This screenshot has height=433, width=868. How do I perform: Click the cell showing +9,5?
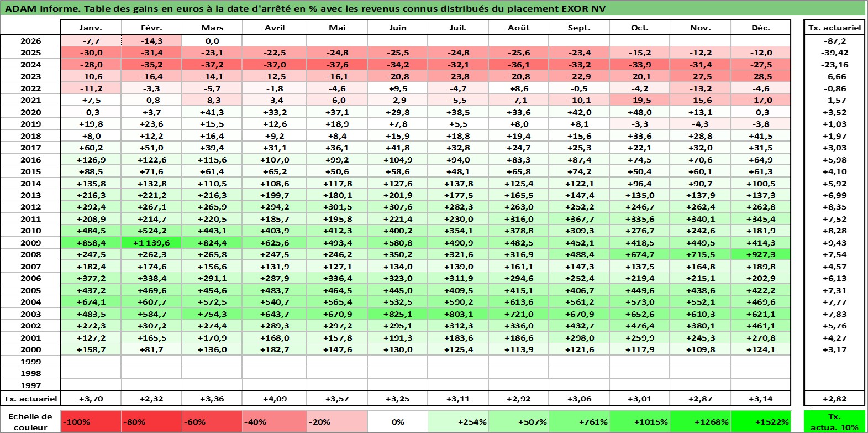click(397, 88)
